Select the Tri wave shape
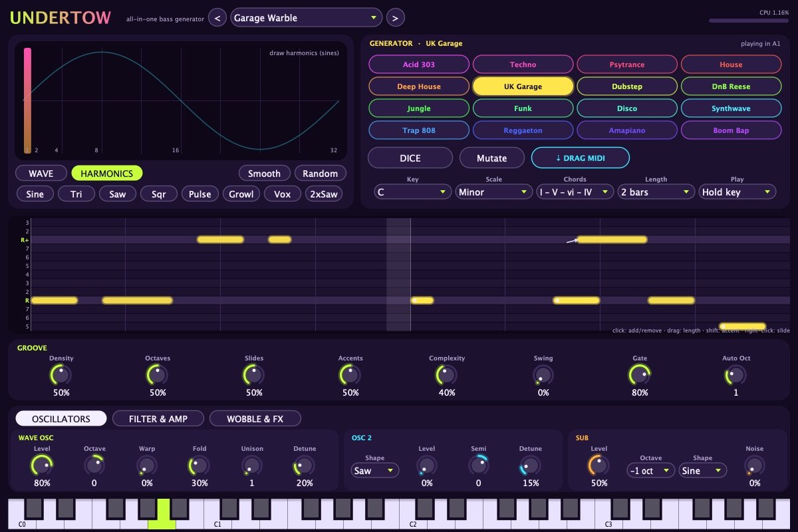Screen dimensions: 798x532 [x=76, y=194]
